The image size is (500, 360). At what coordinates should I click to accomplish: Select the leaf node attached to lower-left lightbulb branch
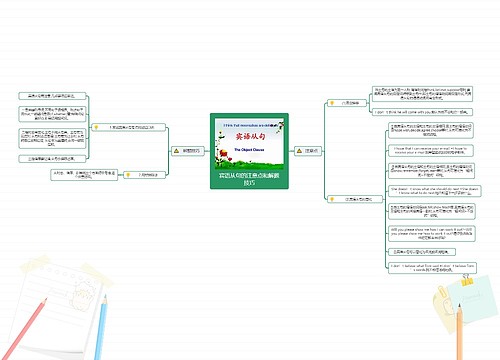84,175
